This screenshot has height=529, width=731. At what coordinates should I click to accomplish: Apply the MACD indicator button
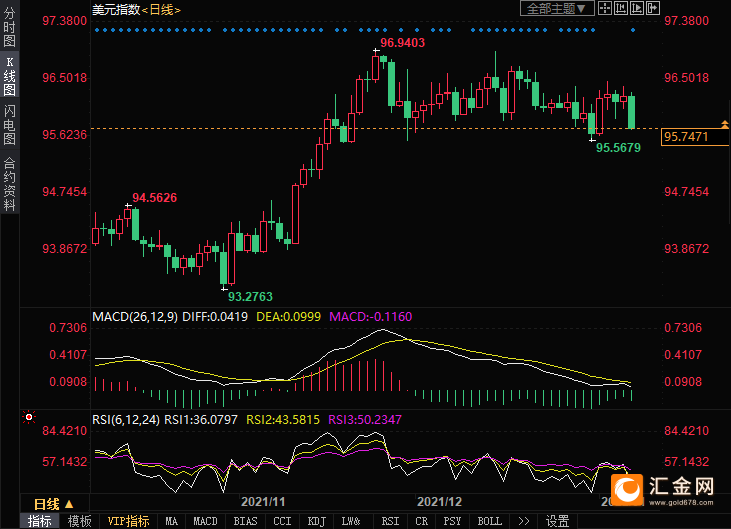205,521
